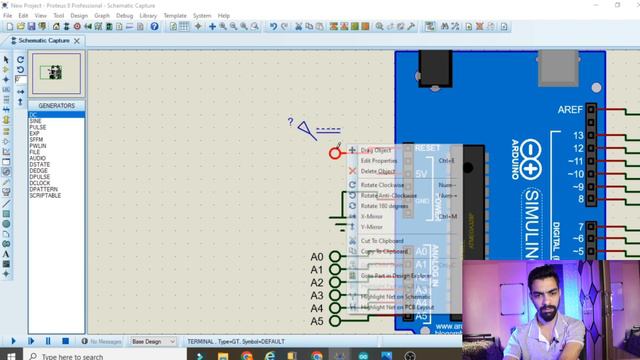Screen dimensions: 640x360
Task: Open the File menu
Action: (7, 16)
